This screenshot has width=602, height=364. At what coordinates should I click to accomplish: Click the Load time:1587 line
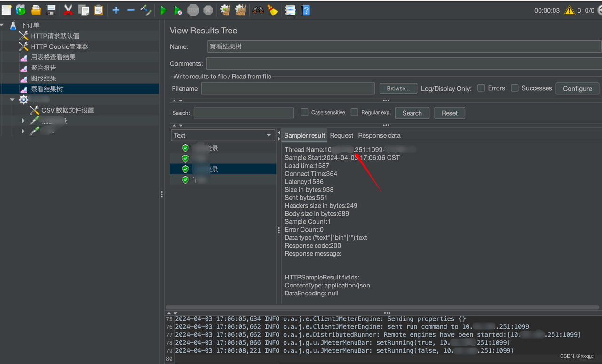coord(307,166)
